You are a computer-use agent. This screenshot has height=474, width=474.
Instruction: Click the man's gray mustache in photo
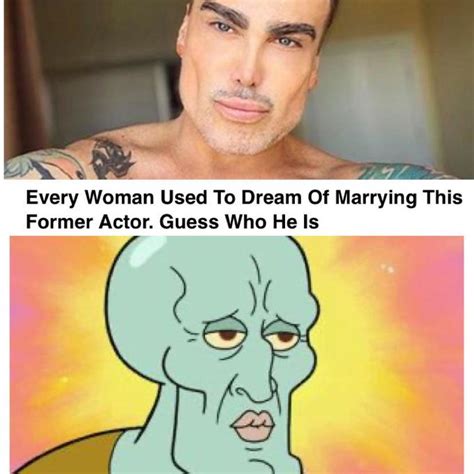tap(242, 95)
